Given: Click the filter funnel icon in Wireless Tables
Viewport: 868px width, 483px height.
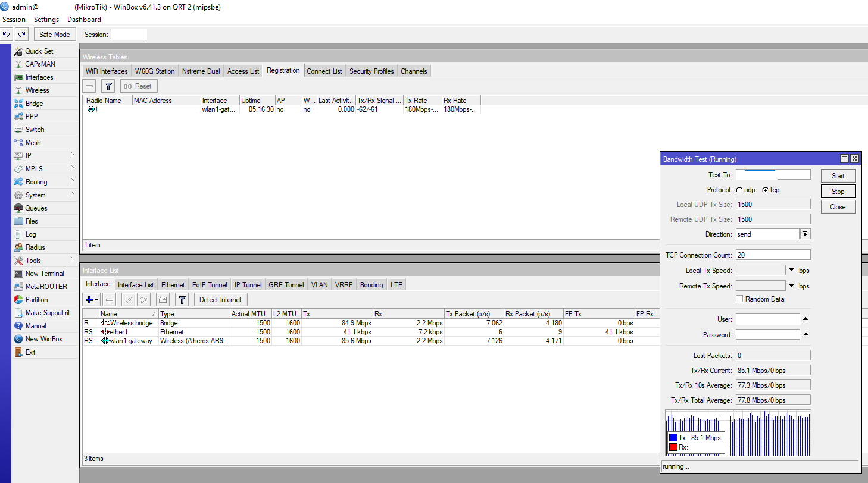Looking at the screenshot, I should coord(108,86).
